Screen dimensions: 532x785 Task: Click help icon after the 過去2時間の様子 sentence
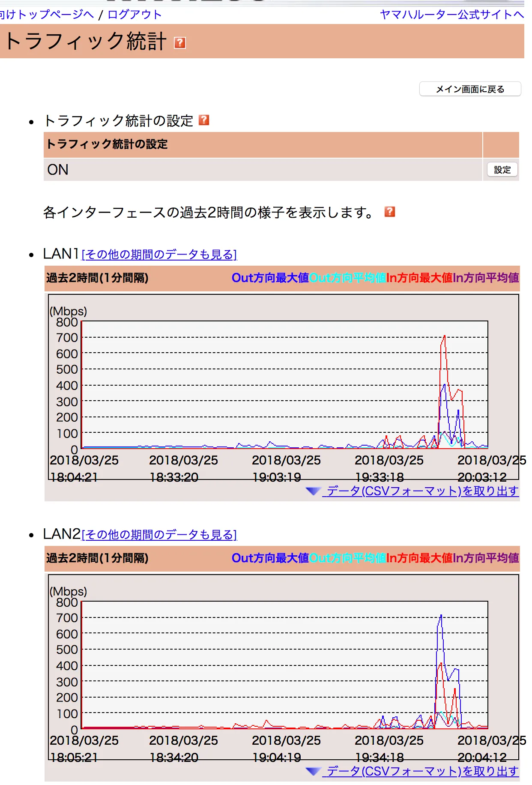389,212
